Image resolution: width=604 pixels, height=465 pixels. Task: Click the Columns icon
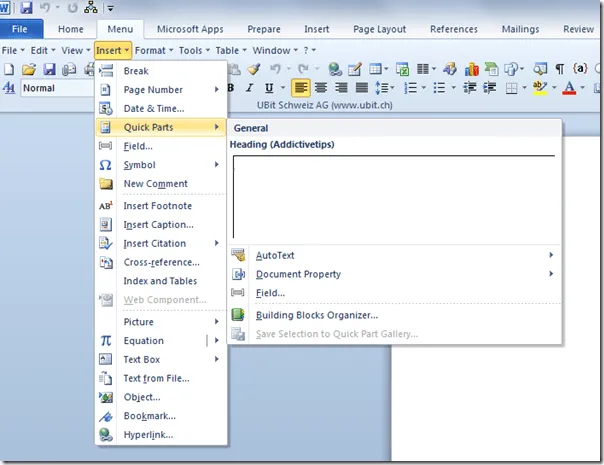click(423, 69)
